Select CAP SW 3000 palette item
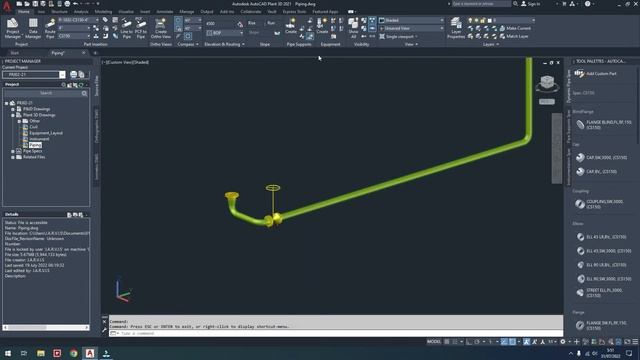 coord(601,158)
